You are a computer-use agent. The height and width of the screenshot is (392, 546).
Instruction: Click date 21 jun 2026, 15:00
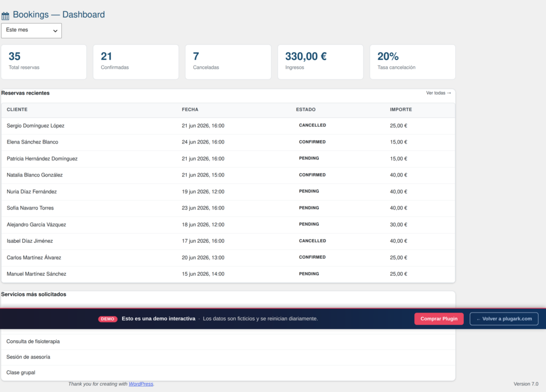(203, 175)
